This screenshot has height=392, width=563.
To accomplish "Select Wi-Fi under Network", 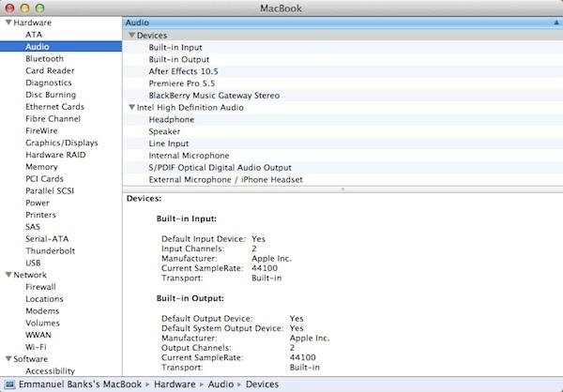I will click(x=36, y=347).
